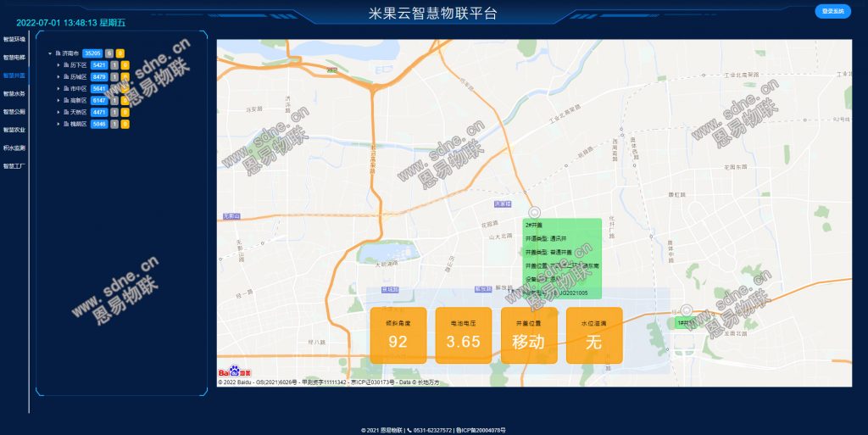Click the 电池电压 3.65 data card
Viewport: 868px width, 435px height.
point(463,336)
